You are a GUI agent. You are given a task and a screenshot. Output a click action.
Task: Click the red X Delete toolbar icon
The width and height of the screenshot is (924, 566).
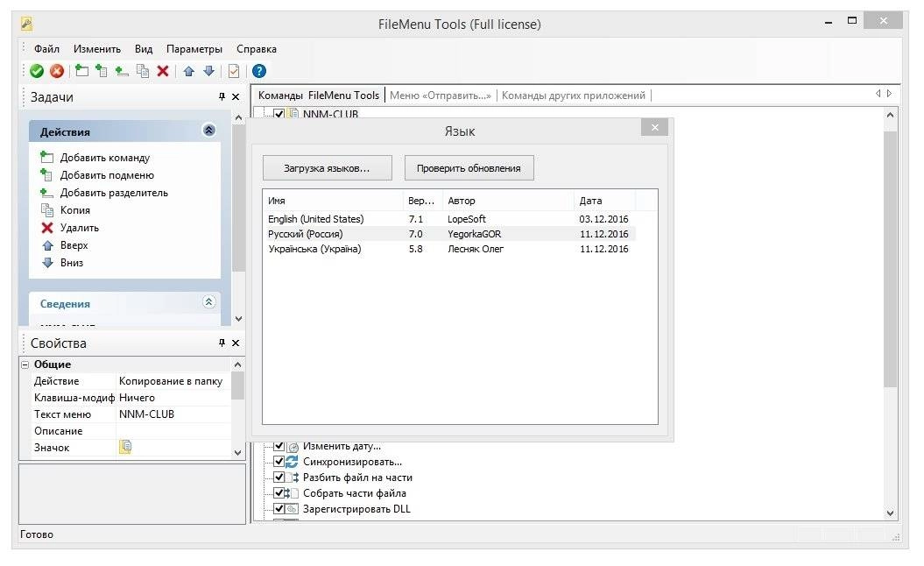coord(163,71)
